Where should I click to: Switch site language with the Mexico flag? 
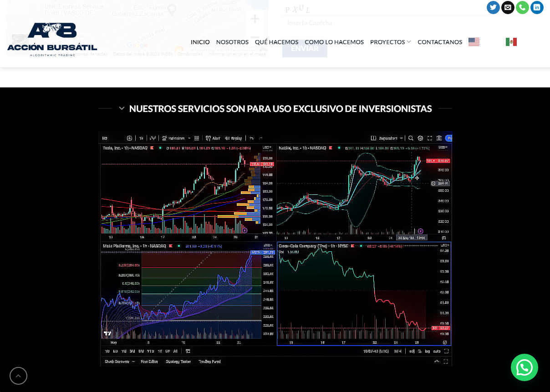[x=511, y=42]
